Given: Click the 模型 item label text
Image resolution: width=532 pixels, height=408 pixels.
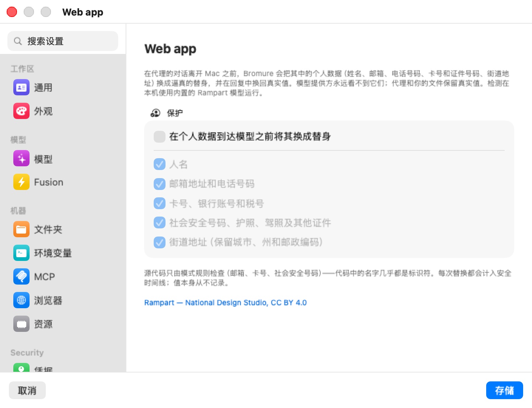Looking at the screenshot, I should click(43, 159).
